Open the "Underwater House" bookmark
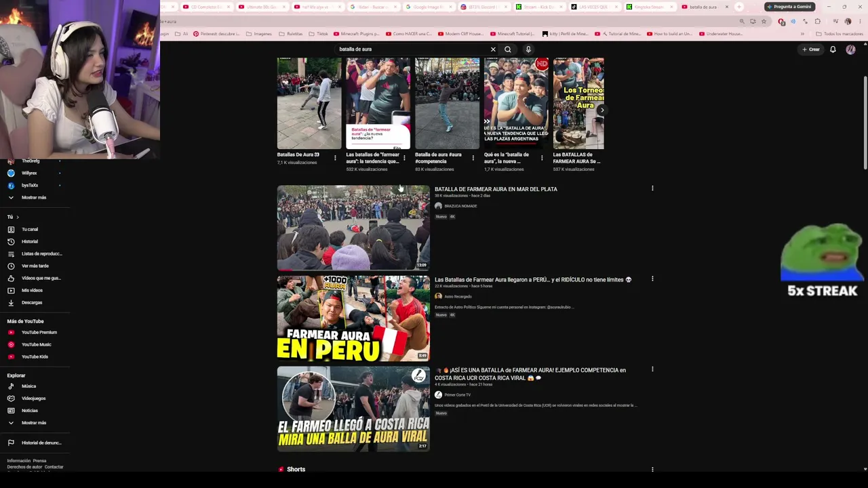 [720, 34]
